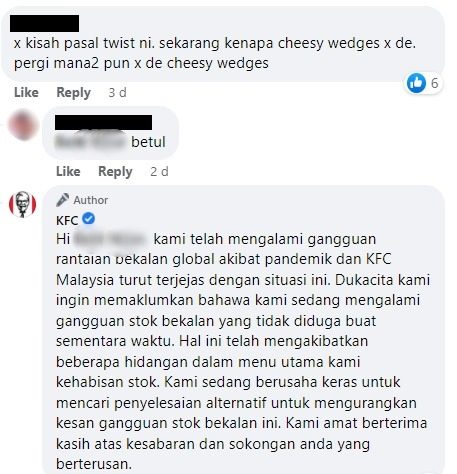
Task: Click the Author label text
Action: tap(91, 200)
